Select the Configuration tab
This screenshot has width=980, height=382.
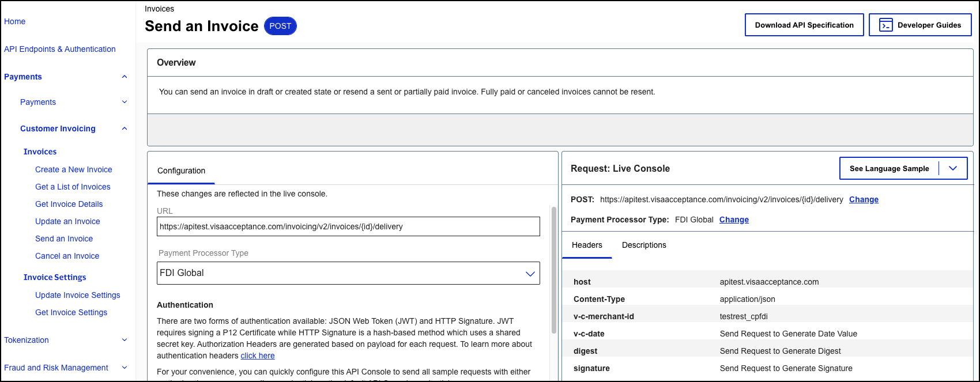181,171
